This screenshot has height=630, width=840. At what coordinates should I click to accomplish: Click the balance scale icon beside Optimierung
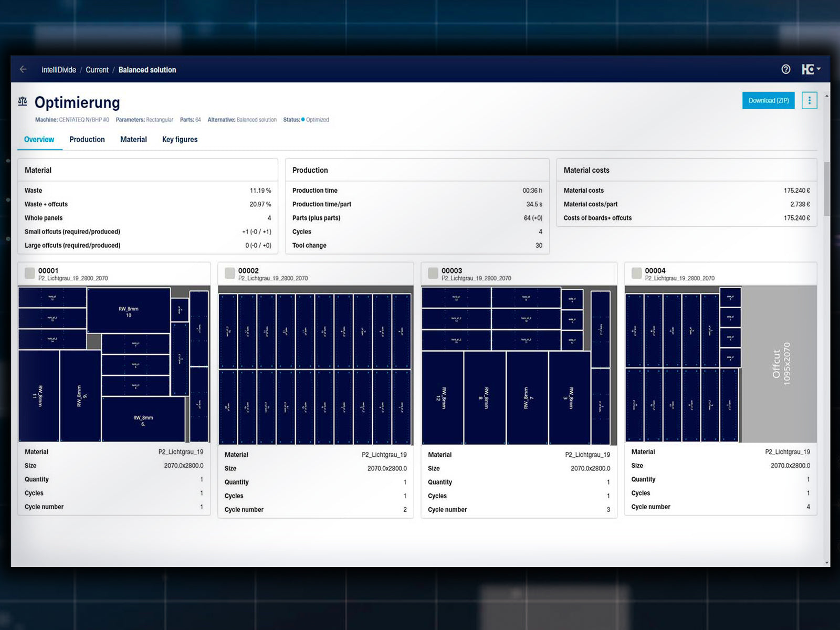coord(23,101)
